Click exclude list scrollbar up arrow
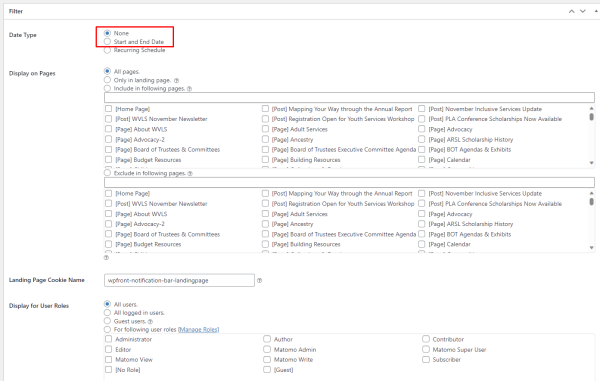 click(x=592, y=194)
